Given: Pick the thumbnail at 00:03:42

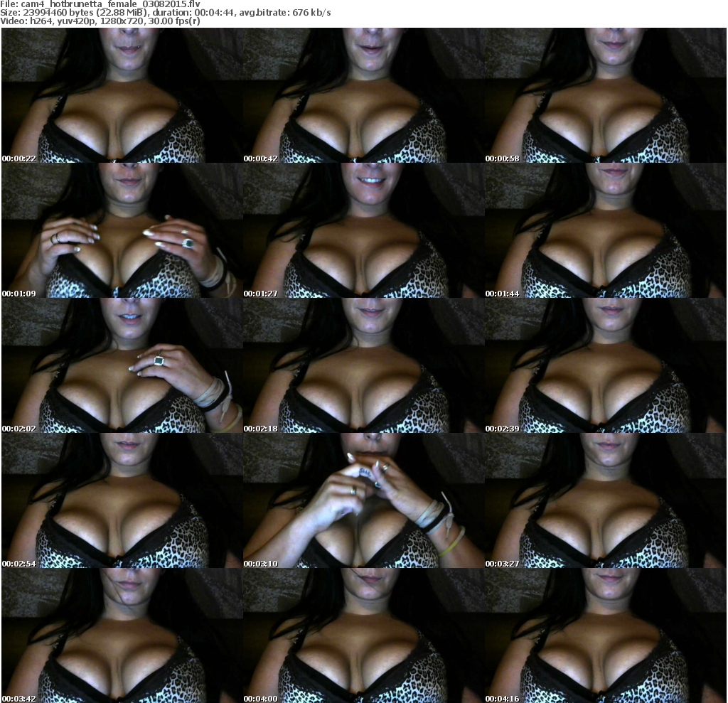Looking at the screenshot, I should tap(122, 635).
